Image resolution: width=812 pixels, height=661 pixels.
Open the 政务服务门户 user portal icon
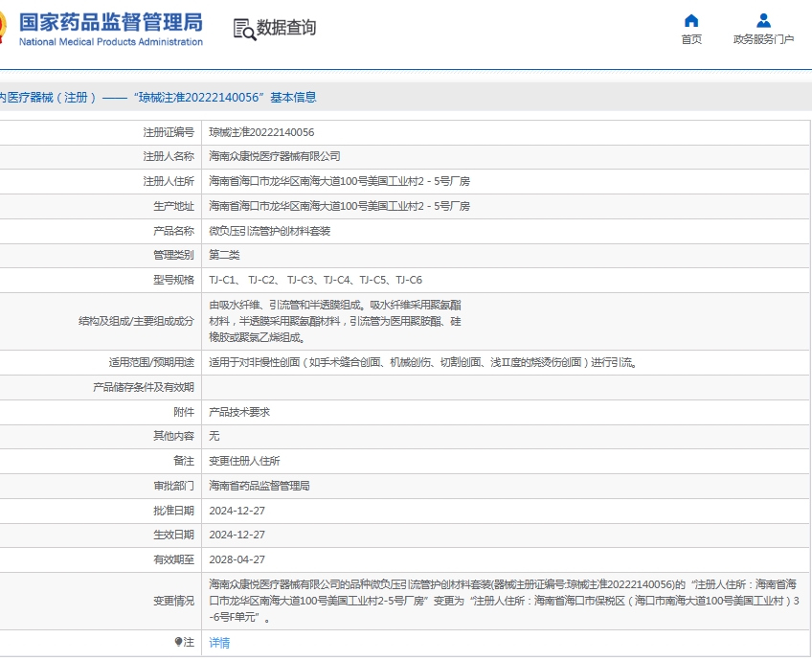tap(763, 21)
